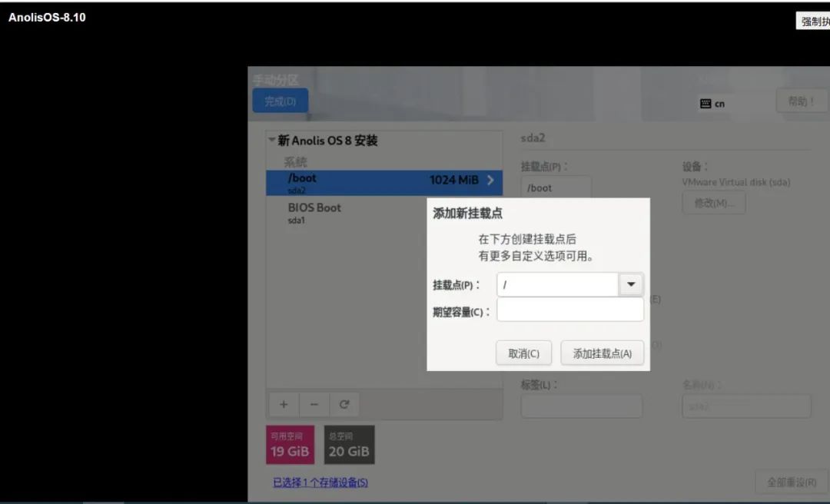Viewport: 830px width, 504px height.
Task: Click the 标签(L) label input field
Action: click(581, 406)
